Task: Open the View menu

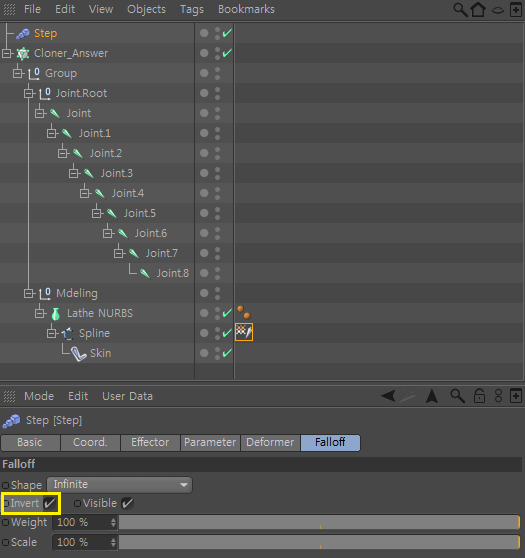Action: pos(101,9)
